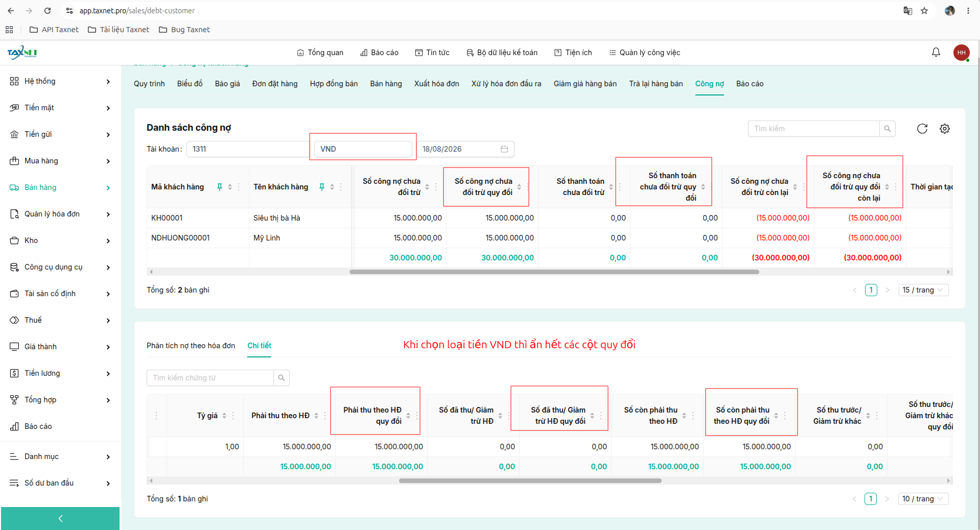980x530 pixels.
Task: Open the 15 / trang page size dropdown
Action: click(923, 290)
